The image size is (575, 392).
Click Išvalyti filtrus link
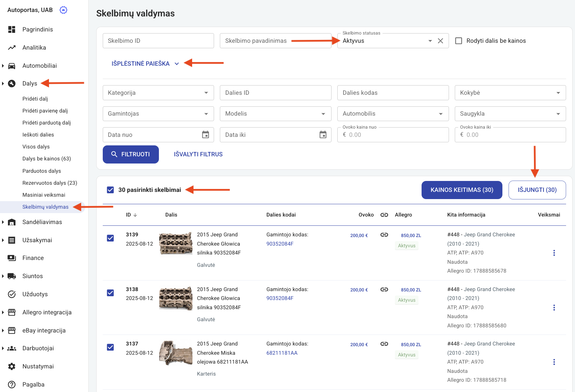(x=198, y=154)
